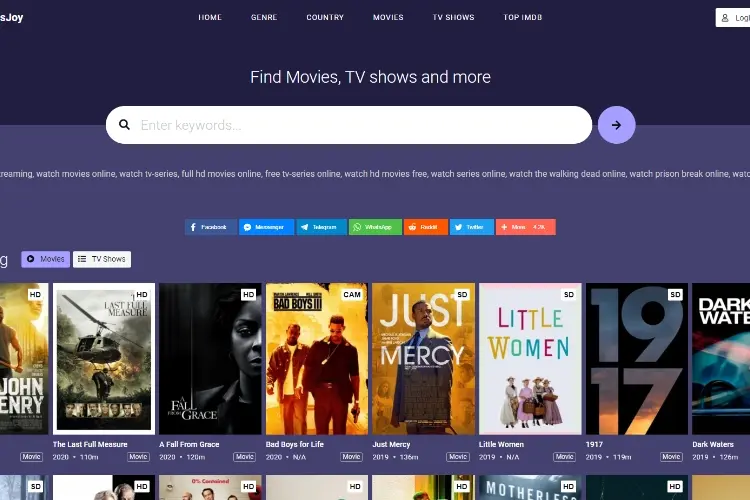This screenshot has width=750, height=500.
Task: Open the Country menu
Action: pyautogui.click(x=325, y=17)
